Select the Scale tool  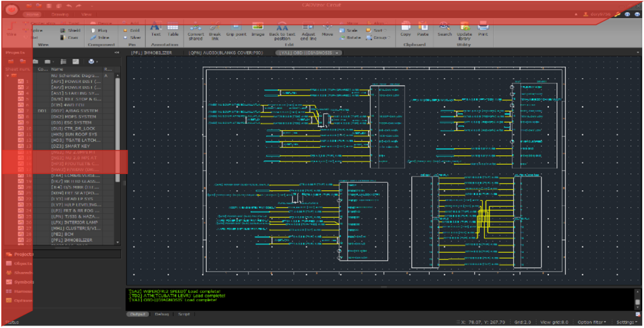click(x=348, y=30)
